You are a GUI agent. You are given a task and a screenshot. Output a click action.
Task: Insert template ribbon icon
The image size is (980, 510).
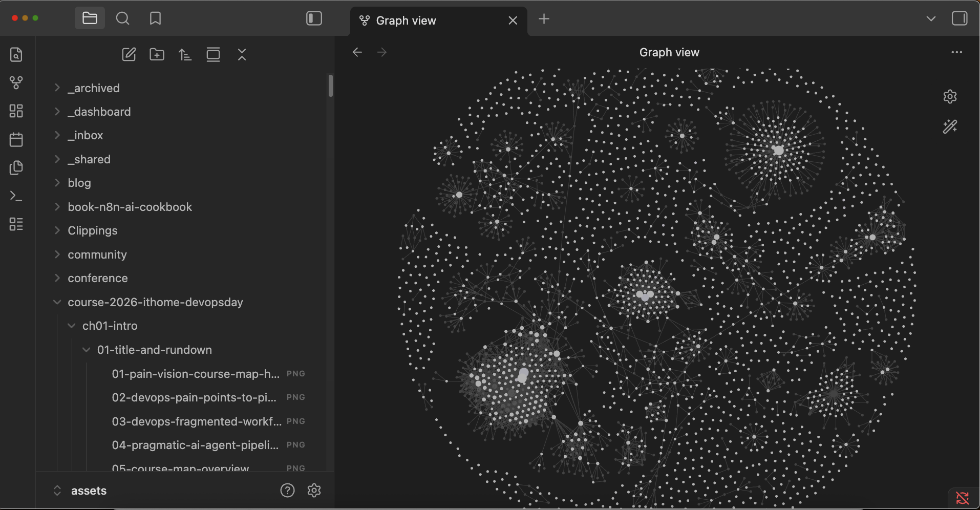coord(16,167)
